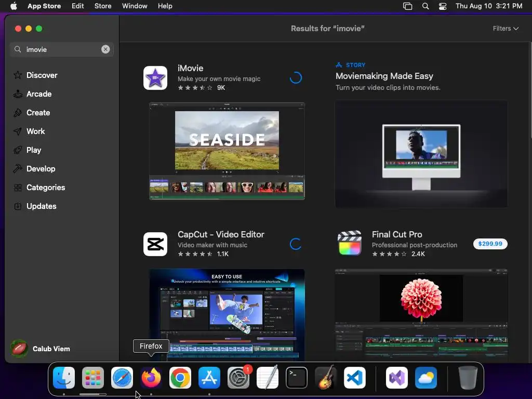Open the Help menu
532x399 pixels.
click(165, 6)
